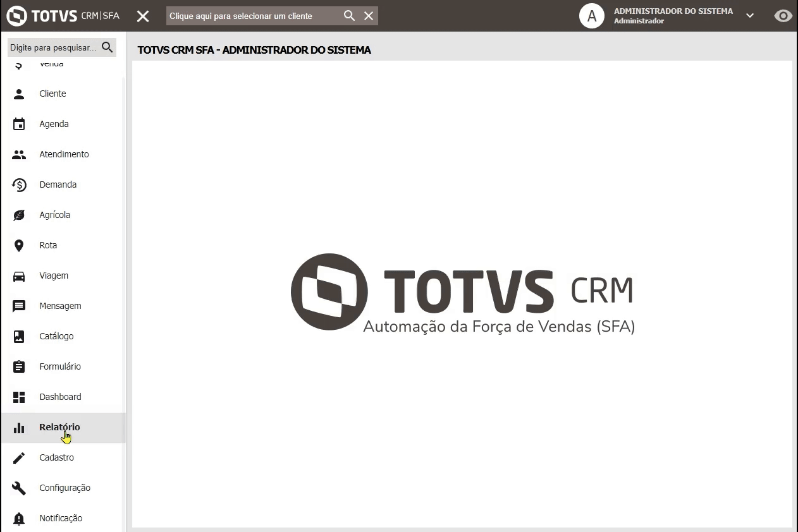Viewport: 798px width, 532px height.
Task: Select Formulário in the side menu
Action: 63,366
